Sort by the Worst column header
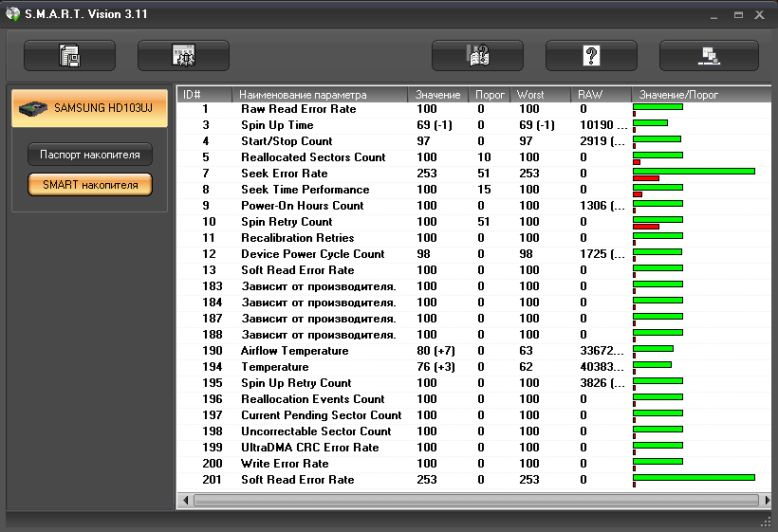The height and width of the screenshot is (532, 778). click(541, 94)
